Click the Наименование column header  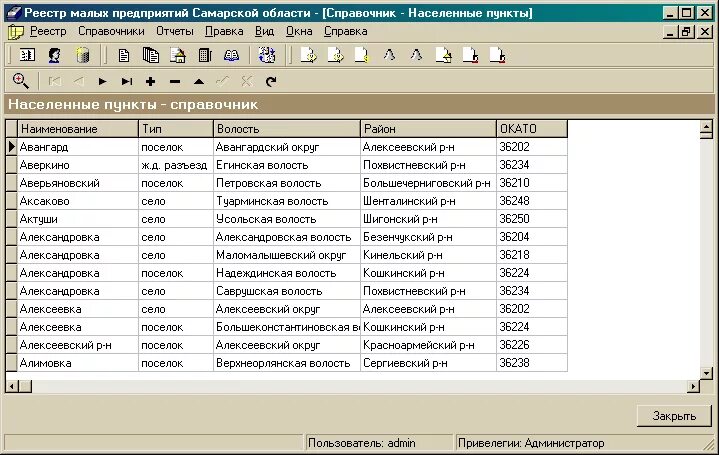pos(77,129)
